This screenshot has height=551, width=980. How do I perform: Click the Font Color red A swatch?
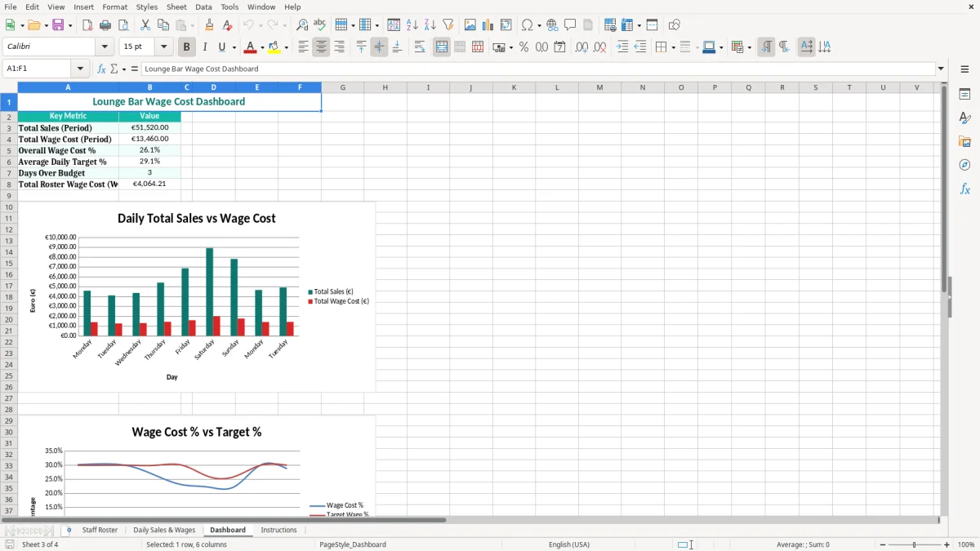pyautogui.click(x=251, y=47)
